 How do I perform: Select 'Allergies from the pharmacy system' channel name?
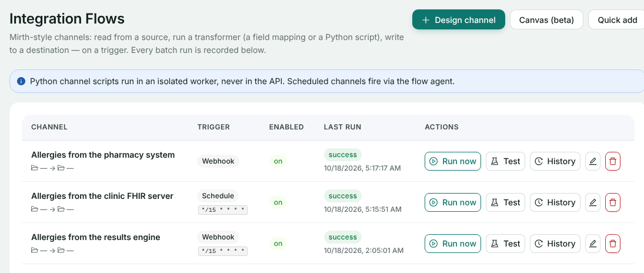pos(103,155)
